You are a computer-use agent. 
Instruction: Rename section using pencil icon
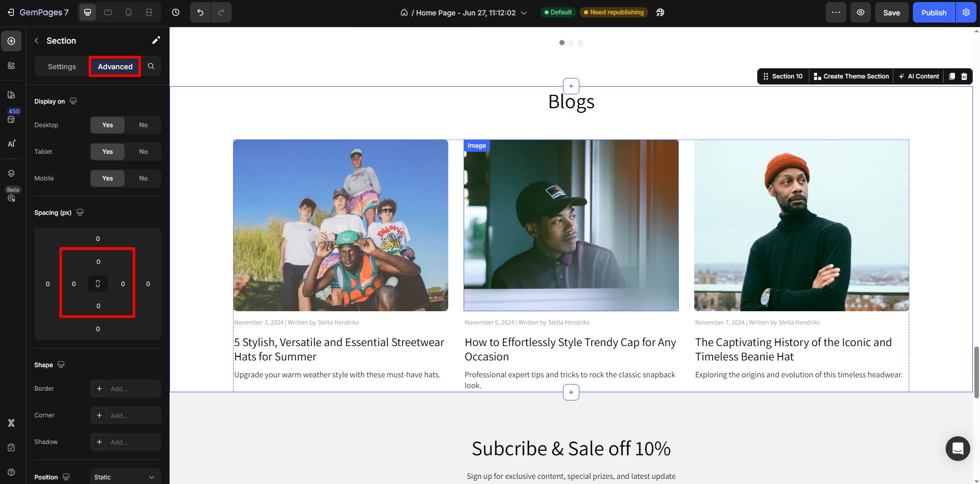(156, 41)
